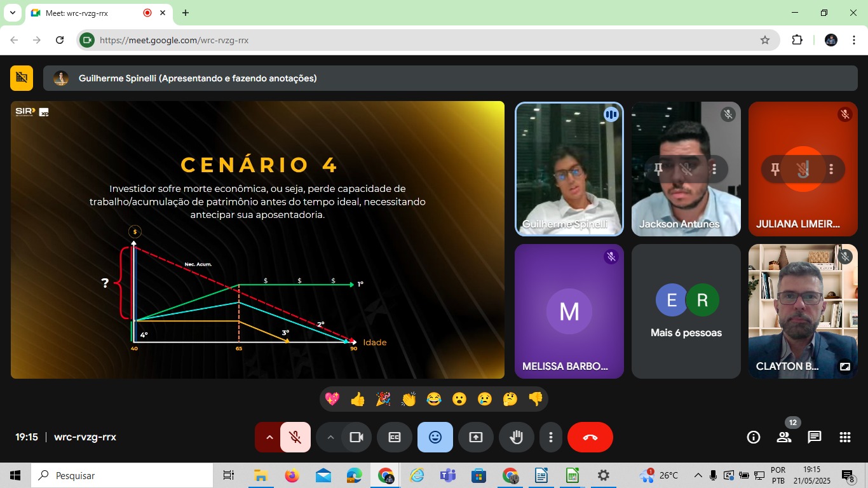Raise hand in the meeting

516,437
